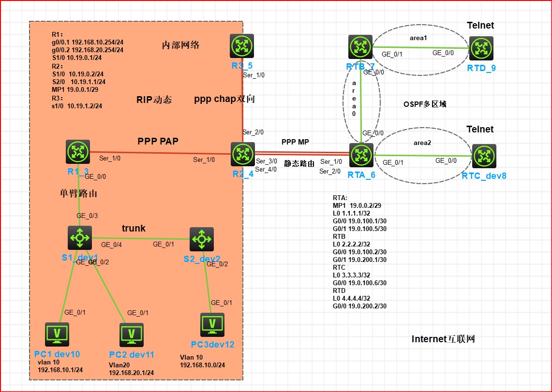This screenshot has width=552, height=392.
Task: Select the RTD_9 router icon
Action: pyautogui.click(x=481, y=48)
